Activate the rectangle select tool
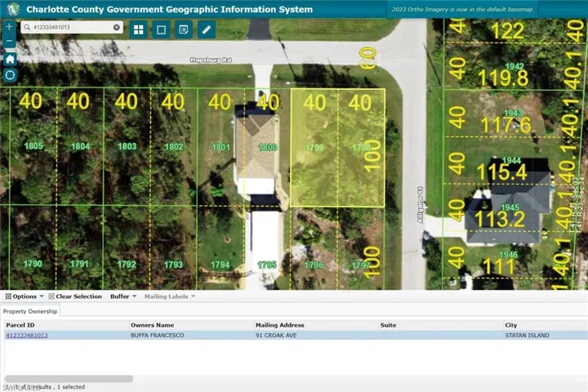 (x=161, y=29)
